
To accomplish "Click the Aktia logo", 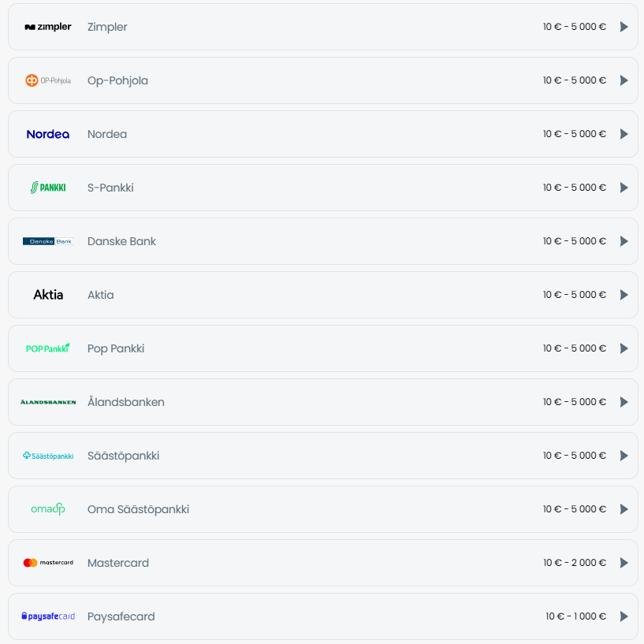I will tap(48, 295).
